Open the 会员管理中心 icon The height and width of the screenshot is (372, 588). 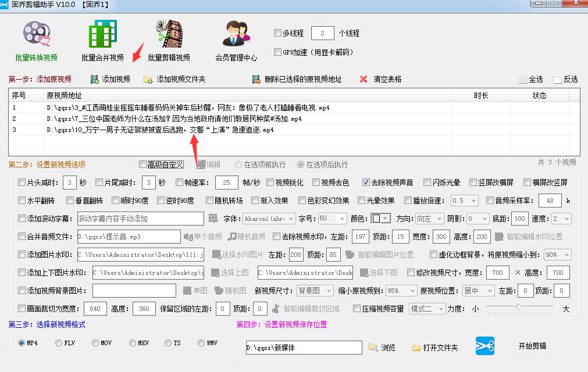pos(236,34)
